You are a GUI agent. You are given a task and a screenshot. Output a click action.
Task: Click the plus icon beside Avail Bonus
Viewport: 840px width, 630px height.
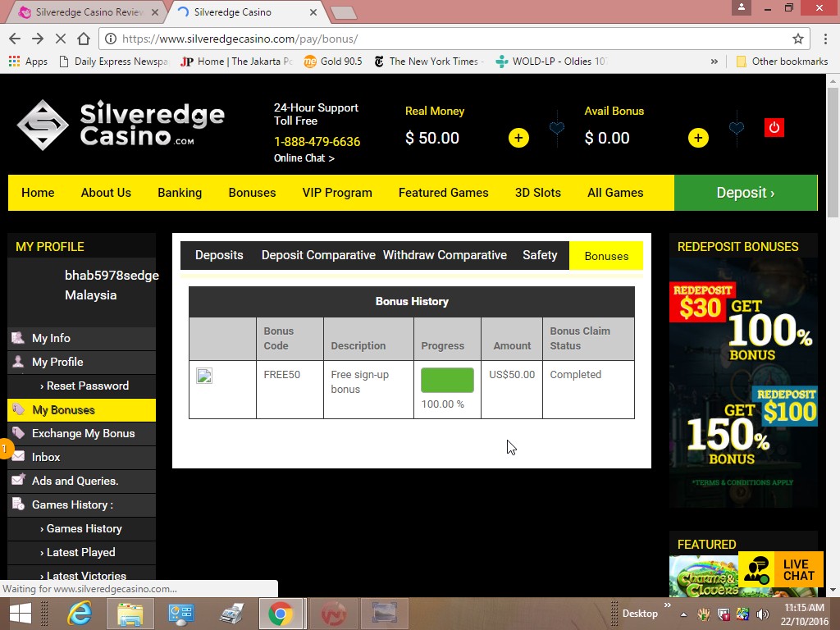698,138
